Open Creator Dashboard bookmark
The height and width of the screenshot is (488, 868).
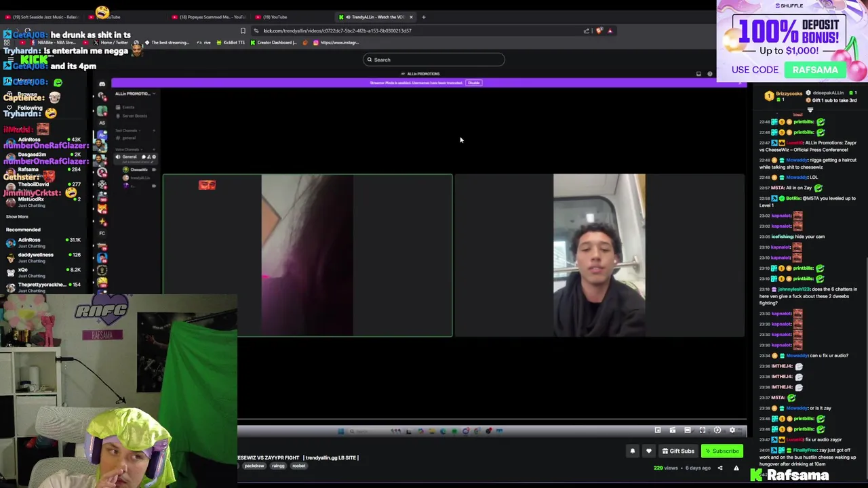pos(273,43)
